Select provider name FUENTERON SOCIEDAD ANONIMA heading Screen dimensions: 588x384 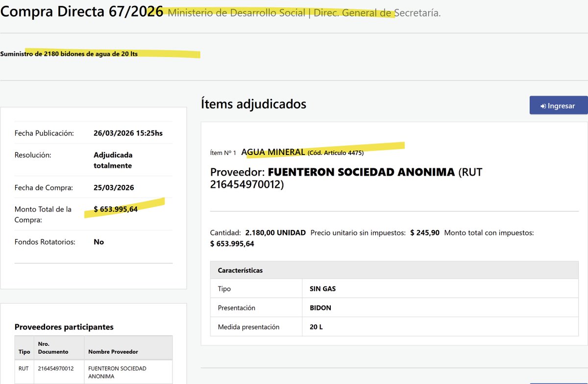[361, 172]
